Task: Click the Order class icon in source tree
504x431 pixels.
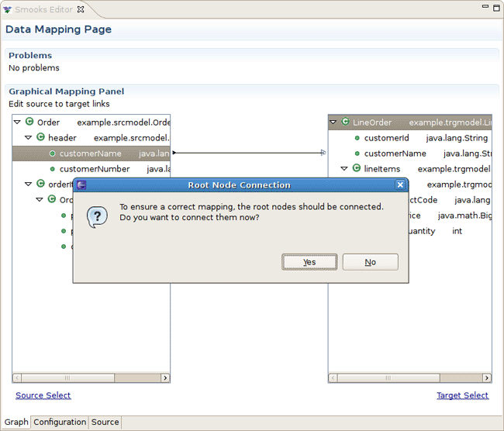Action: (29, 122)
